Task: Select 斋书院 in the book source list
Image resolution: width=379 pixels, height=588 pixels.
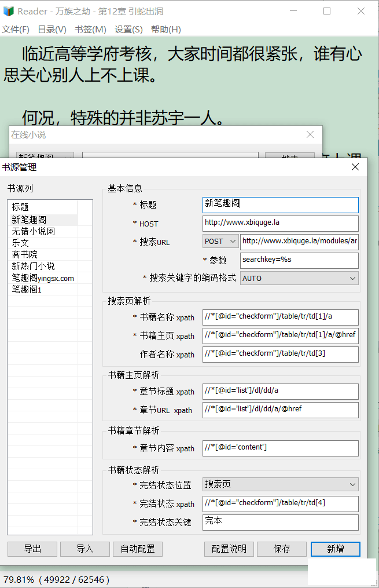Action: pyautogui.click(x=43, y=255)
